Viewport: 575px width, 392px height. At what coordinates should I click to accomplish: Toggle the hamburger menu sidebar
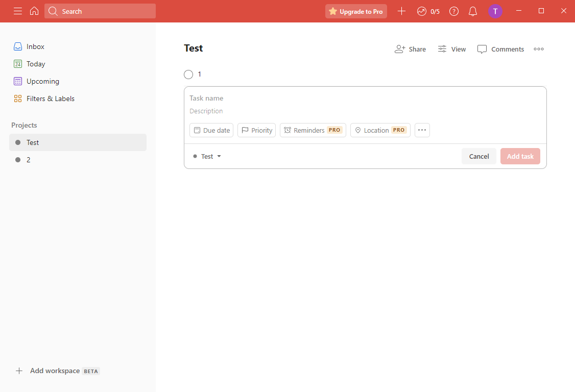[x=17, y=11]
